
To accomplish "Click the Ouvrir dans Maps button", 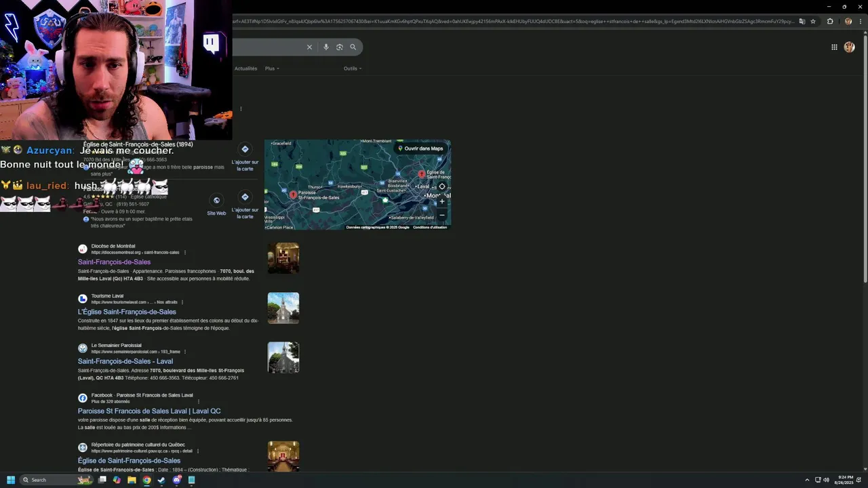I will coord(420,148).
